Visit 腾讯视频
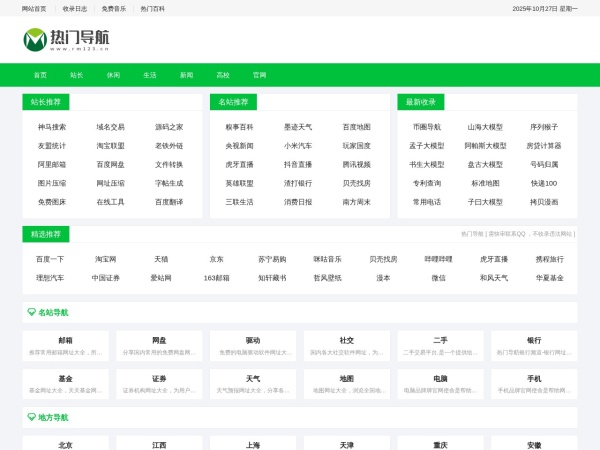This screenshot has height=450, width=600. tap(357, 164)
